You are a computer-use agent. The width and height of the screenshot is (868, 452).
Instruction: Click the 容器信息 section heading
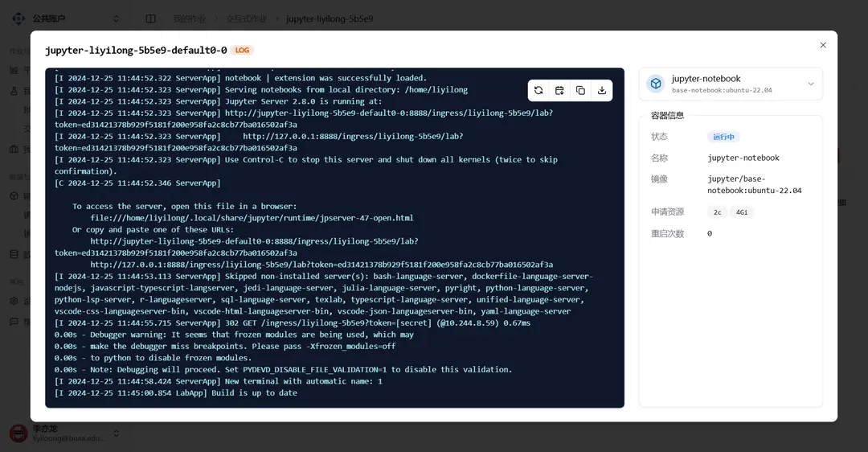click(x=667, y=115)
